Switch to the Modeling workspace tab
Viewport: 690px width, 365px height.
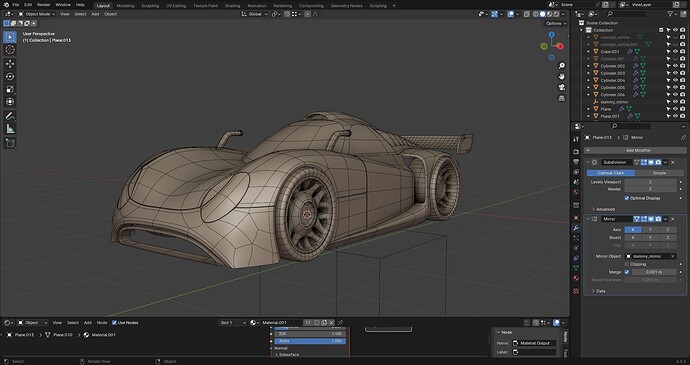pos(125,6)
